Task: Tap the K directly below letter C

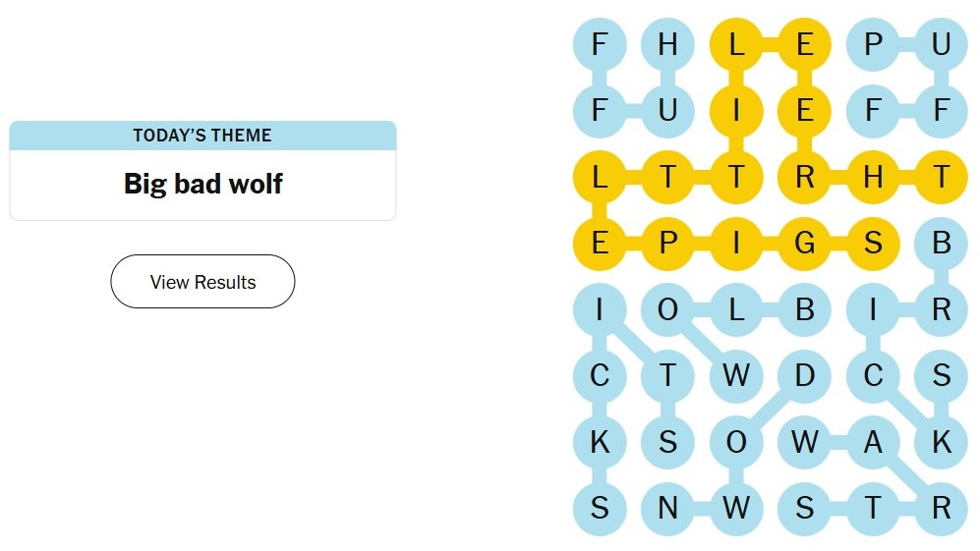Action: tap(600, 442)
